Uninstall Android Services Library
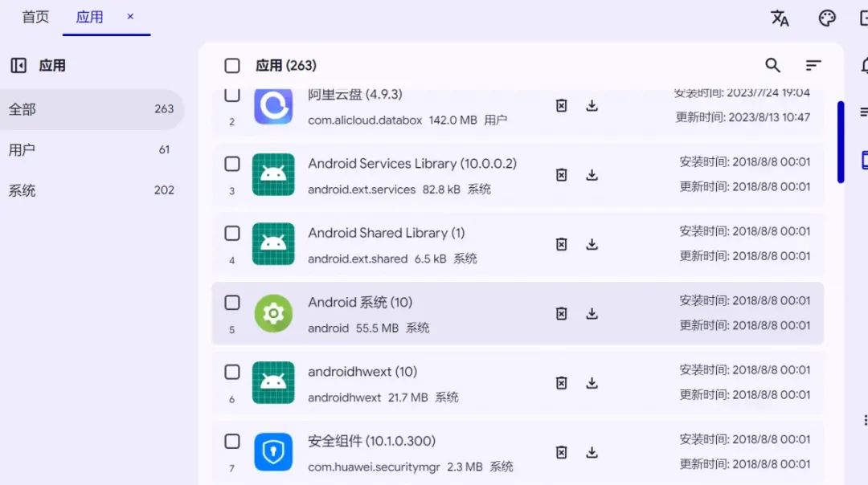 [x=561, y=175]
